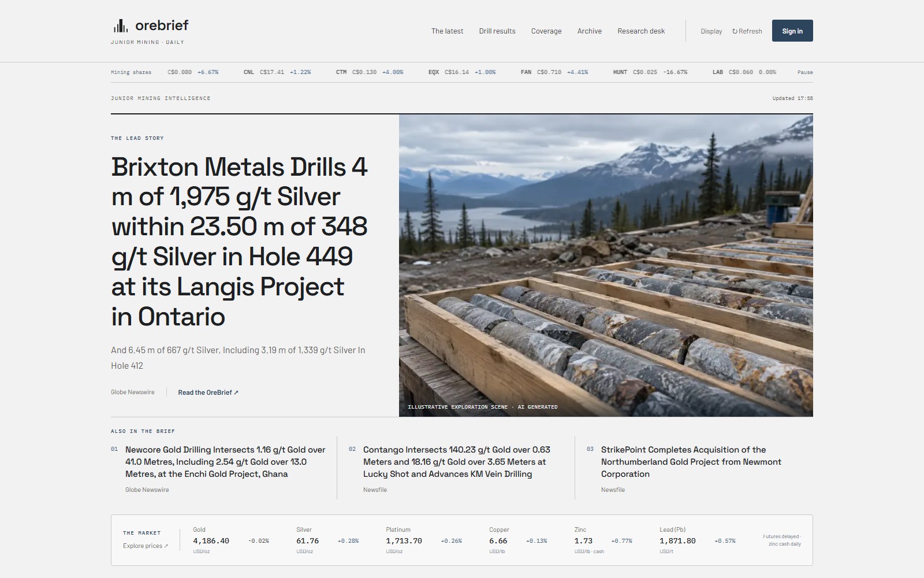This screenshot has width=924, height=578.
Task: Open the Newcore Gold Enchi story
Action: 225,462
